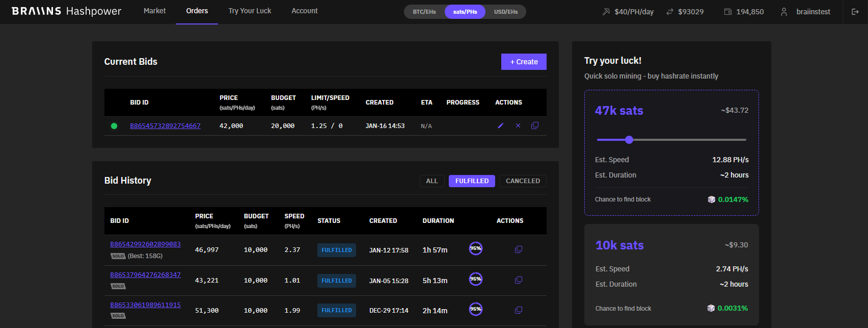Open bid link B86545732892754667
This screenshot has width=868, height=328.
pyautogui.click(x=165, y=126)
